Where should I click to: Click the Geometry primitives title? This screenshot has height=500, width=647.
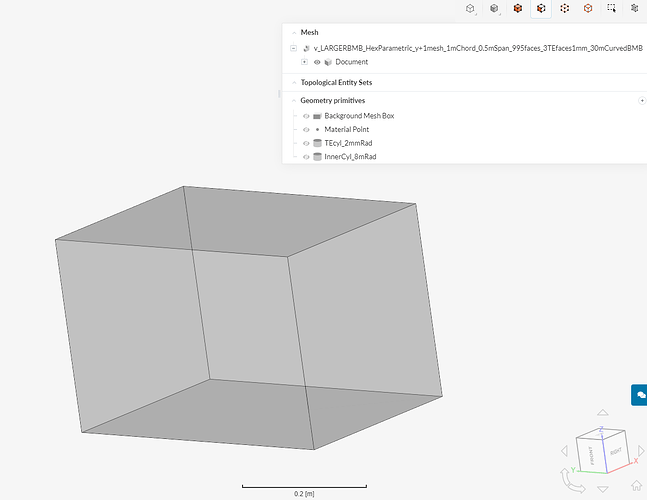coord(333,101)
